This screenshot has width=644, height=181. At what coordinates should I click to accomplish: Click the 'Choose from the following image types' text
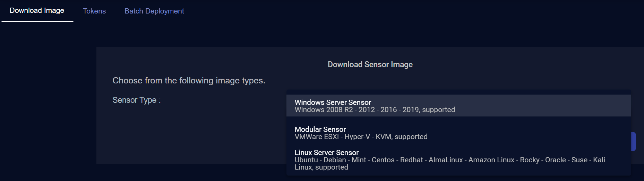click(x=189, y=81)
